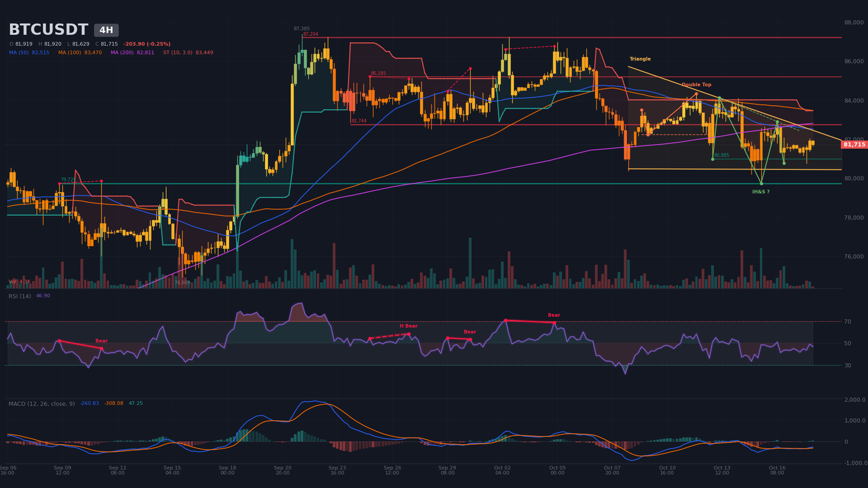Click the 80,985 support level label

[722, 155]
